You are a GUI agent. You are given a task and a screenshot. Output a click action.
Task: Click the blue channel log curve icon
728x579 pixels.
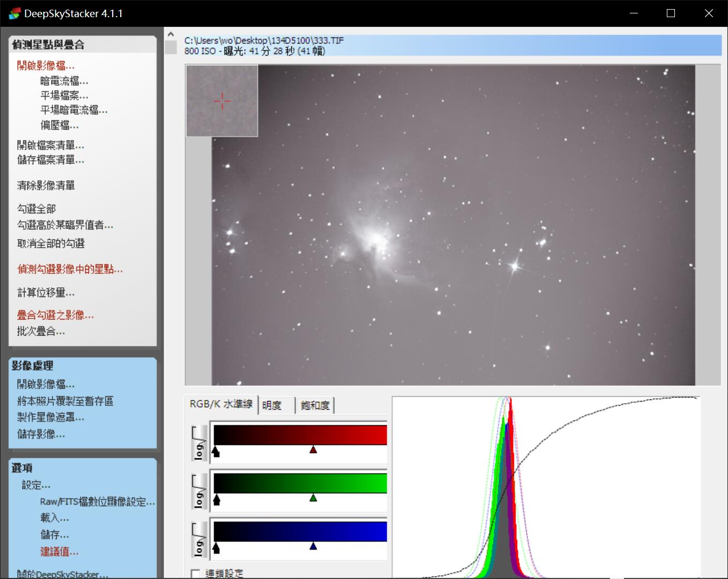click(x=199, y=540)
